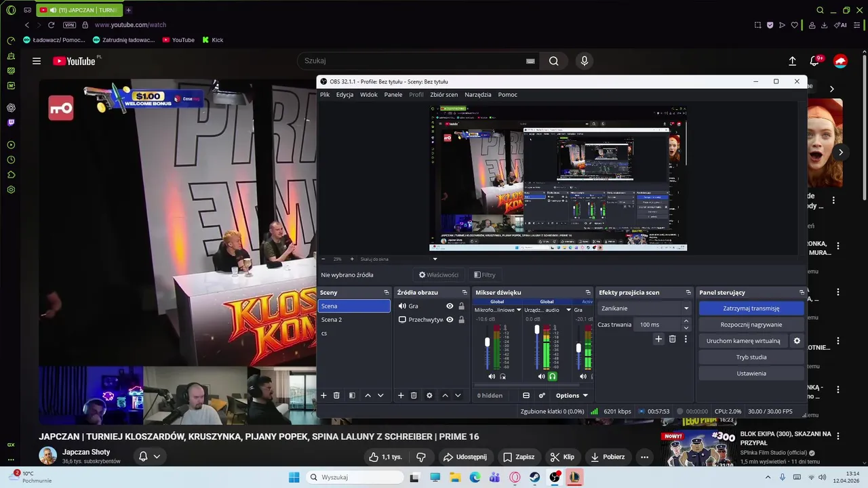Add a scene transition with plus button

658,339
